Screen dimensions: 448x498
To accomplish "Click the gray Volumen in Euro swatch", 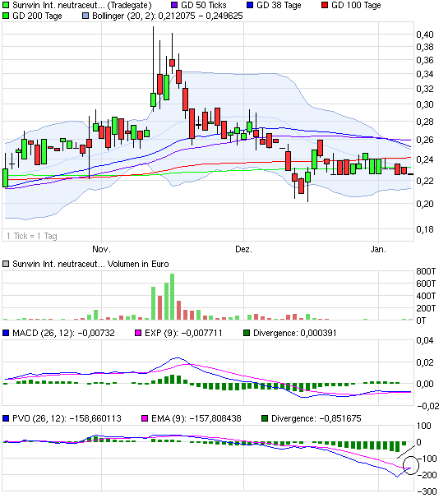I will click(x=6, y=264).
